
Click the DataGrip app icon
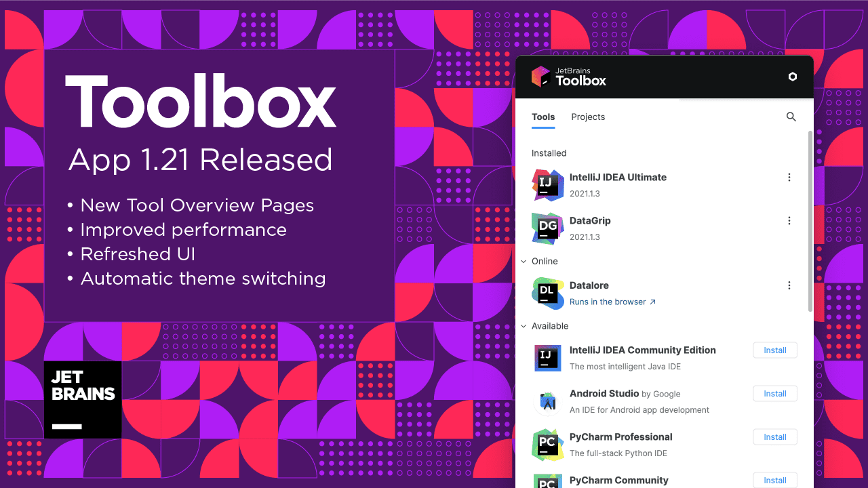(547, 228)
